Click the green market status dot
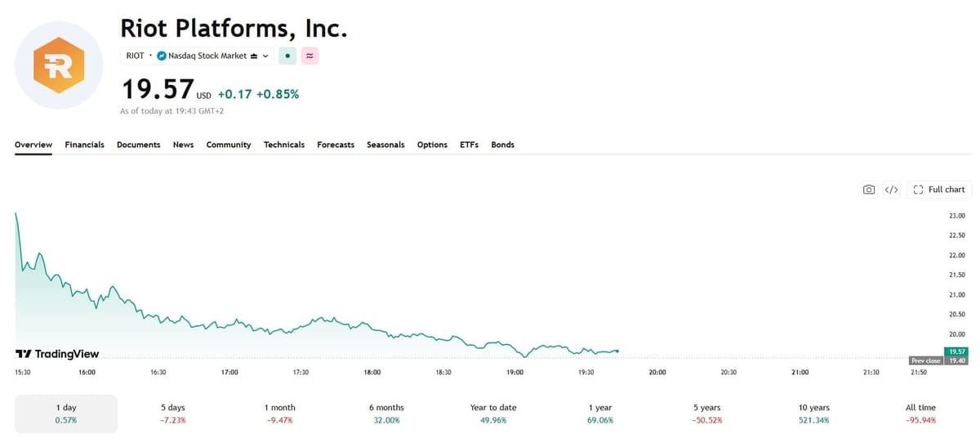This screenshot has height=443, width=980. click(x=287, y=56)
